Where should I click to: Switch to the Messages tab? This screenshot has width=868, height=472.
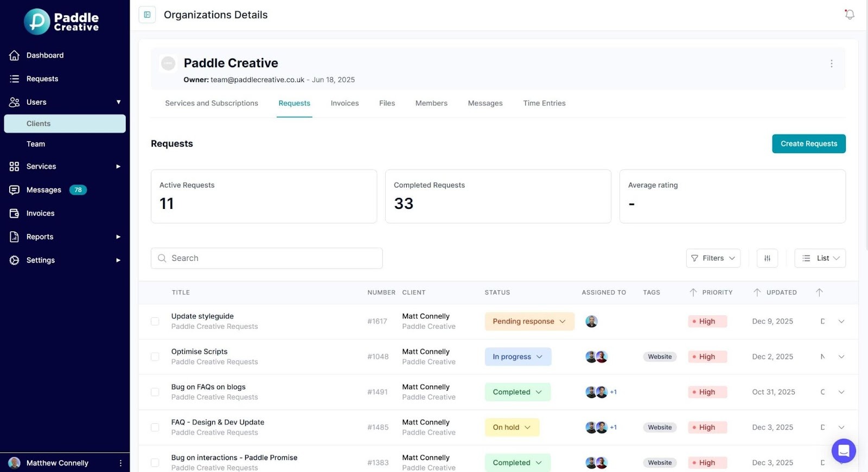[x=485, y=103]
